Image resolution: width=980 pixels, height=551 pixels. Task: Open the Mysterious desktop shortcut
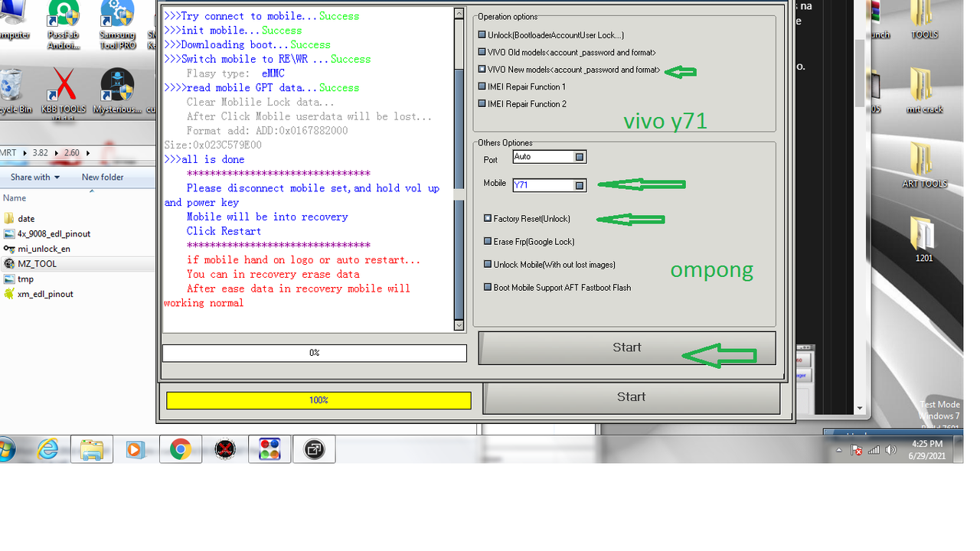coord(117,90)
